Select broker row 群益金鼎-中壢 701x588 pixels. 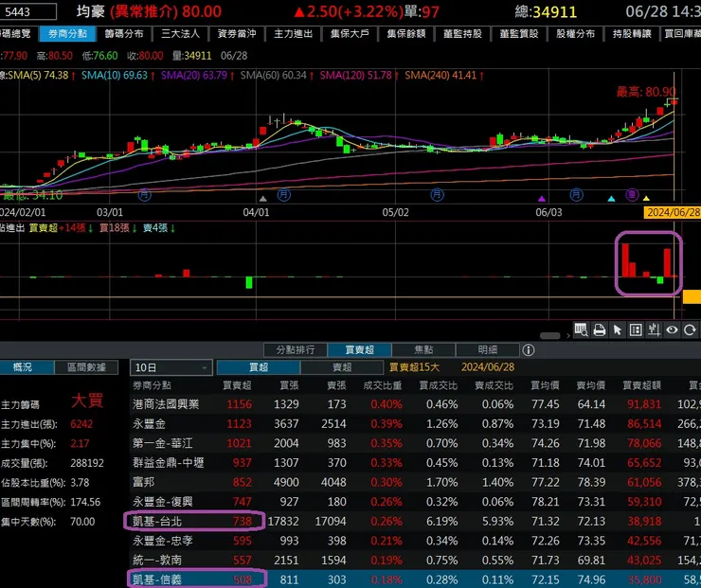415,462
